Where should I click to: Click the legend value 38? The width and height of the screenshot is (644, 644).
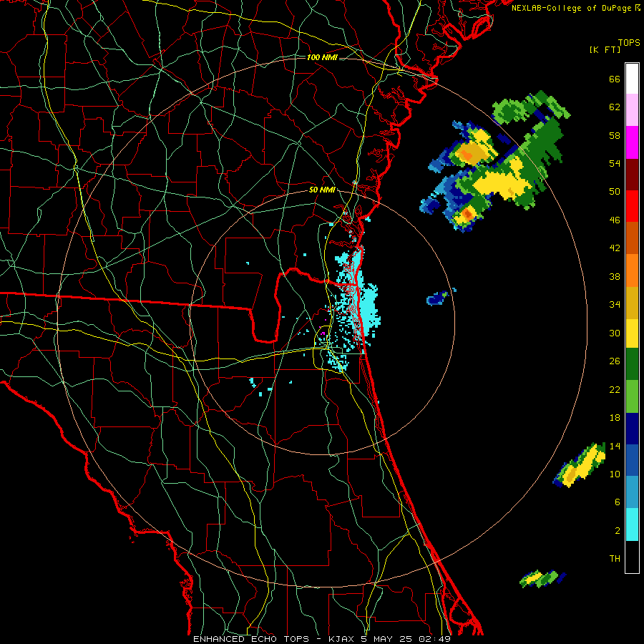click(x=615, y=276)
